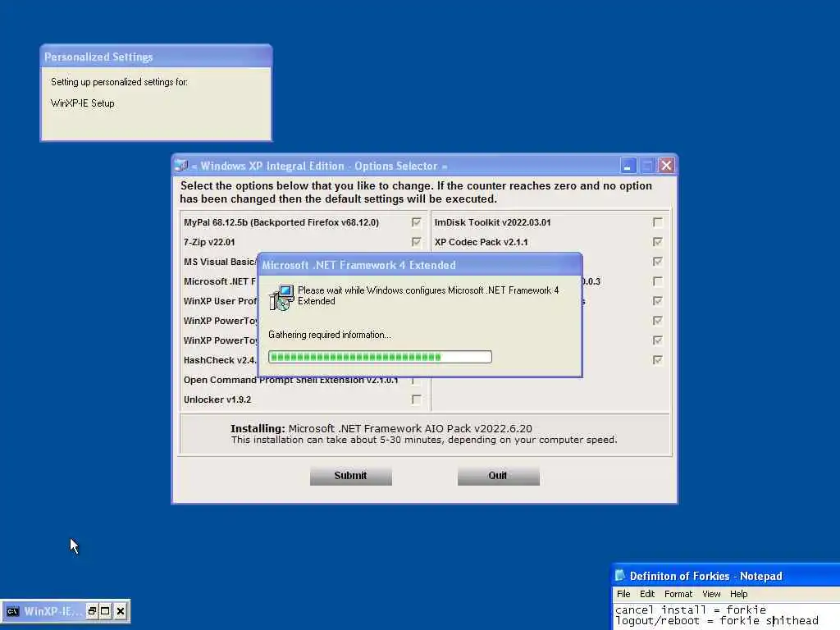840x630 pixels.
Task: Click the Quit button
Action: point(498,476)
